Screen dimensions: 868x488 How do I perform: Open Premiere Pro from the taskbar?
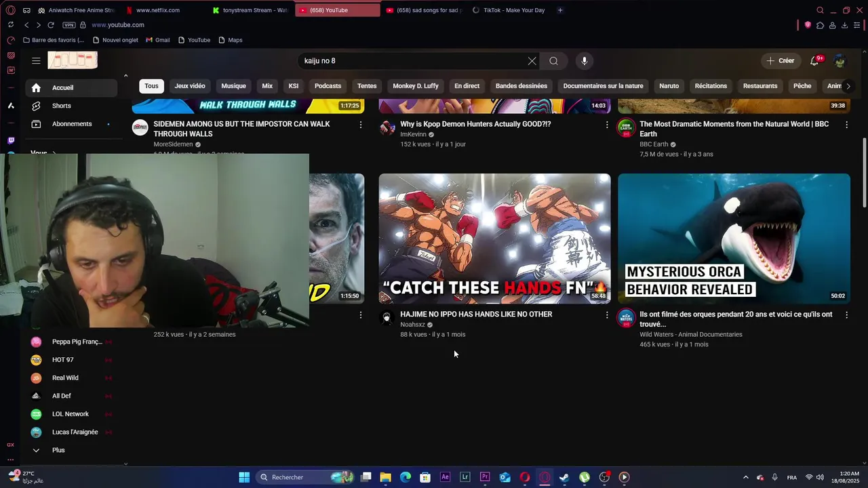click(x=485, y=477)
